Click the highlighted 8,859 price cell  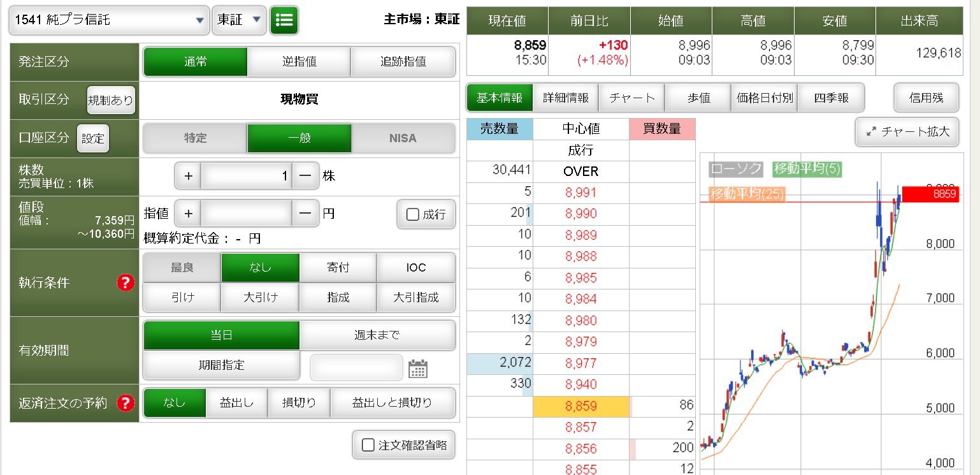click(580, 406)
